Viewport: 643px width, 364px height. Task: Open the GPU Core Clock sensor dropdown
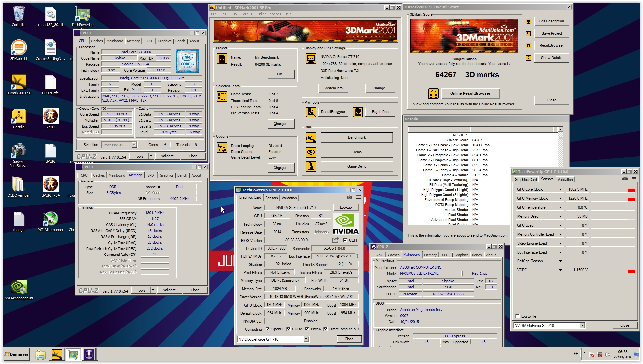(560, 189)
